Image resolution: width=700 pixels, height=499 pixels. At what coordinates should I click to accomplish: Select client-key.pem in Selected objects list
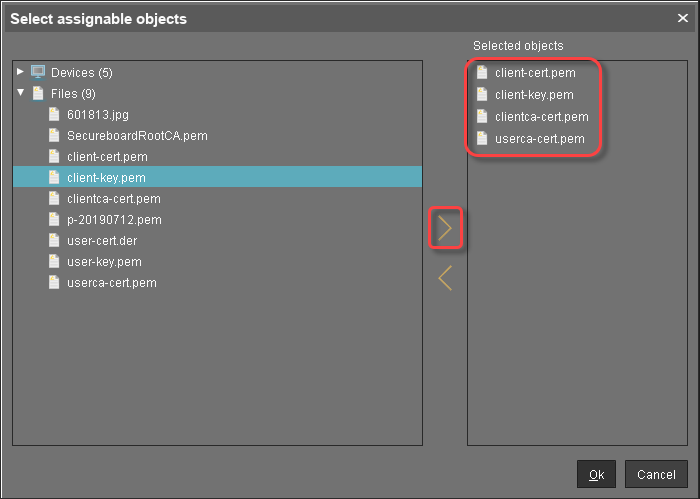(x=534, y=95)
